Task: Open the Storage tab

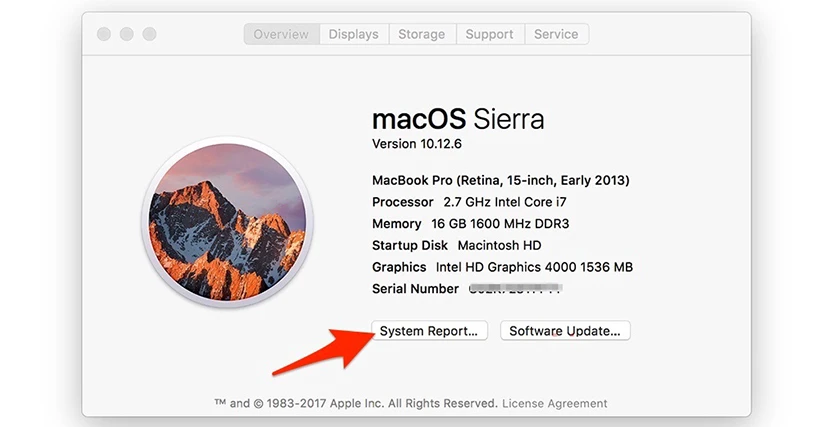Action: tap(422, 34)
